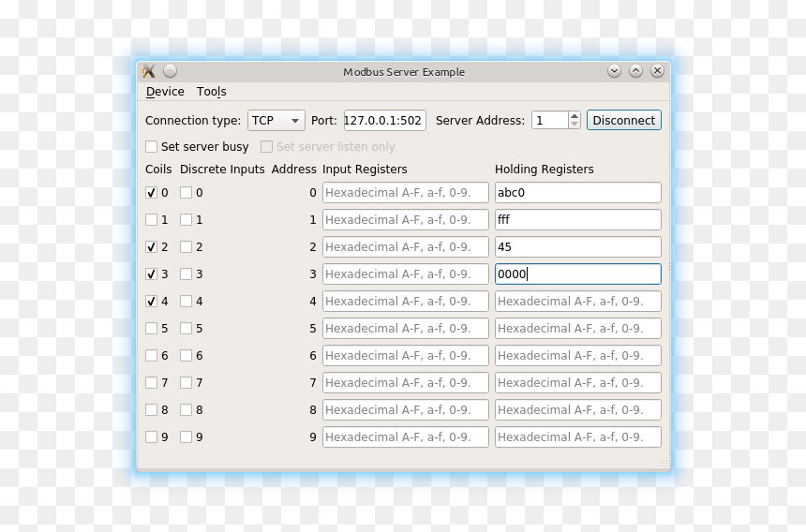Click input register field at address 5

pos(406,328)
